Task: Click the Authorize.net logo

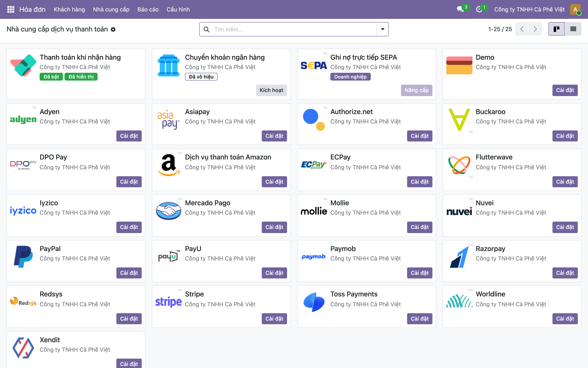Action: click(314, 120)
